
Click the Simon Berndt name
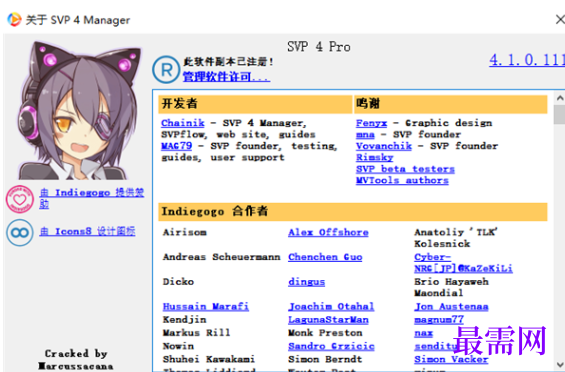point(325,359)
